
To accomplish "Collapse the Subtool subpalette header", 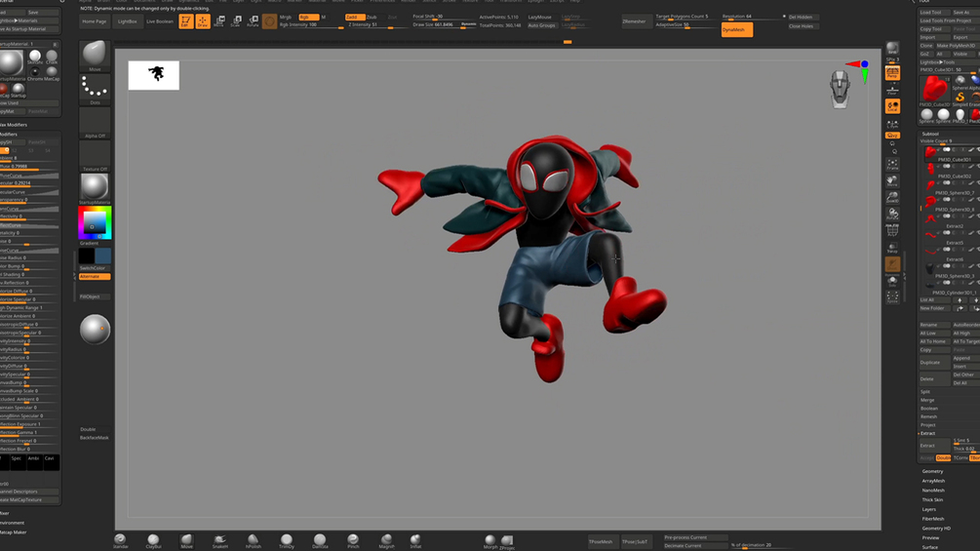I will [930, 133].
